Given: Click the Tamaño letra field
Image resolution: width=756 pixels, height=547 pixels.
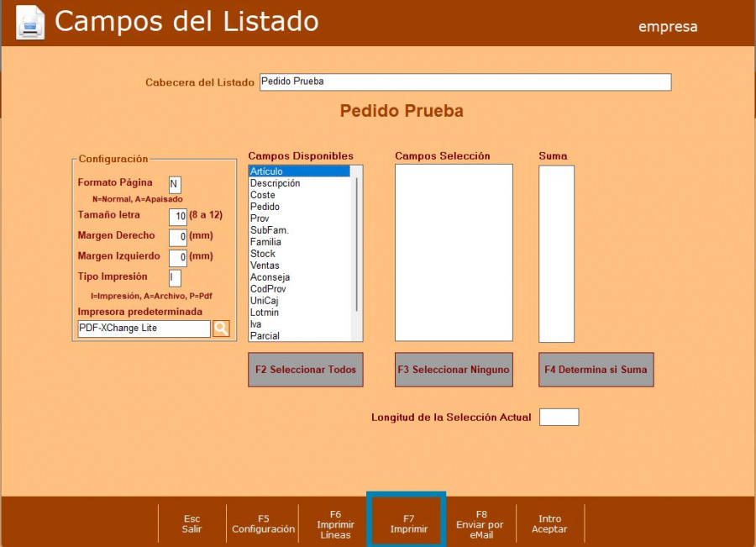Looking at the screenshot, I should (x=178, y=217).
